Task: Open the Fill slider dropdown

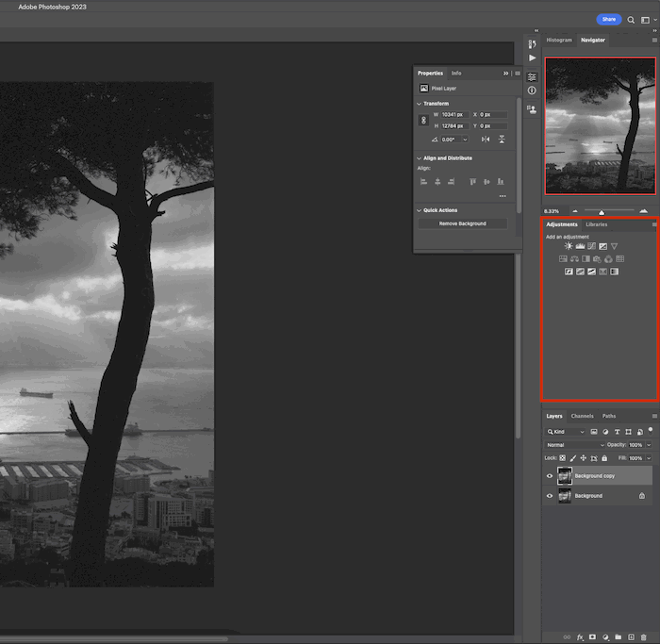Action: pyautogui.click(x=649, y=458)
